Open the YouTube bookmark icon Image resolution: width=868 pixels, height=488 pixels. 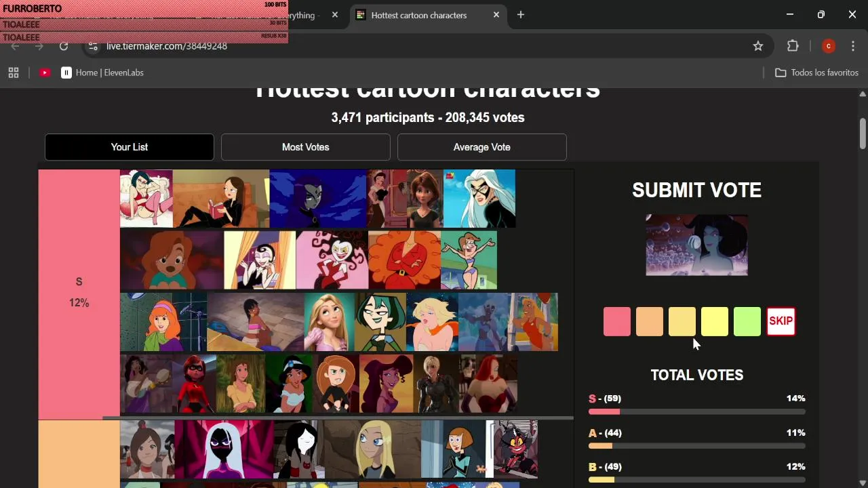[x=45, y=73]
